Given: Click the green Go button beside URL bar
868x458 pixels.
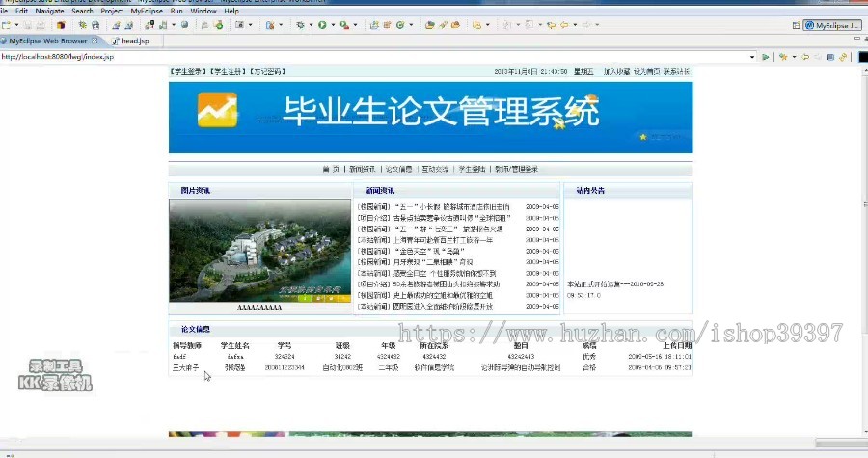Looking at the screenshot, I should 765,57.
